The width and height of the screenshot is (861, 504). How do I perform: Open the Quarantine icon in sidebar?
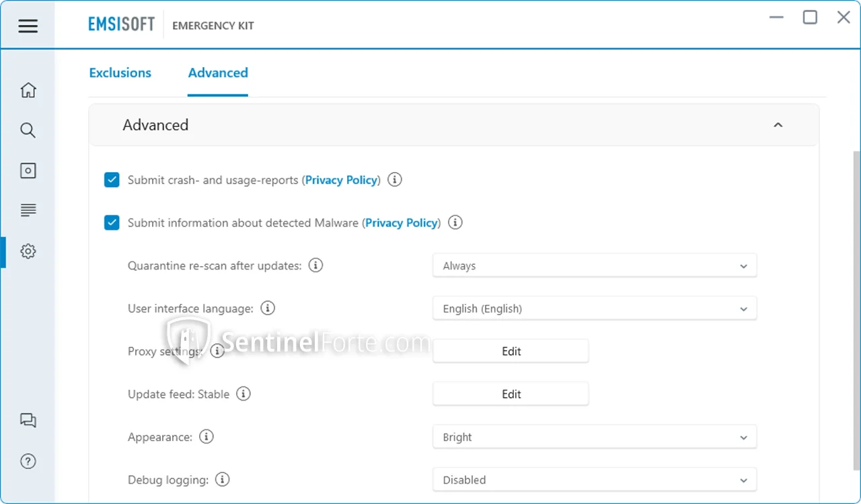pos(28,171)
